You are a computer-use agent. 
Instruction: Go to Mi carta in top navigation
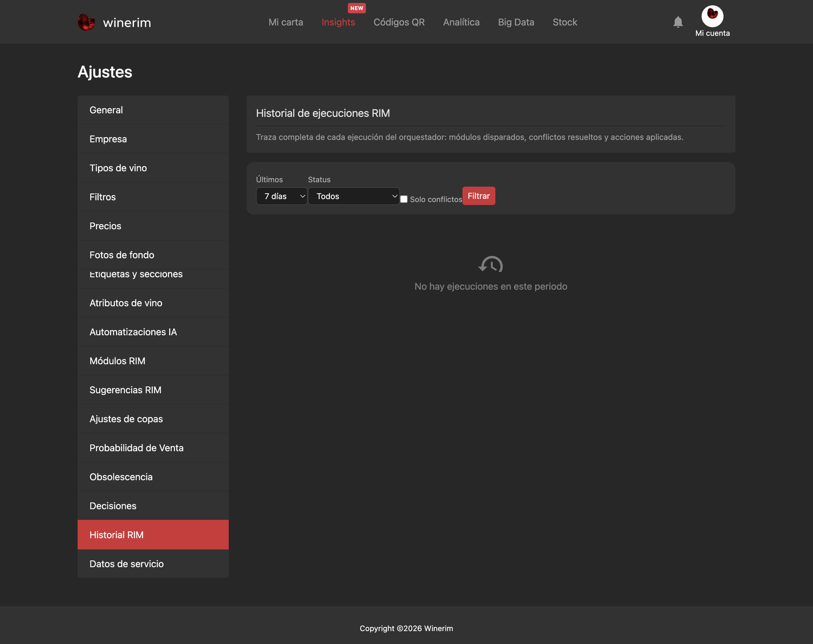coord(286,22)
